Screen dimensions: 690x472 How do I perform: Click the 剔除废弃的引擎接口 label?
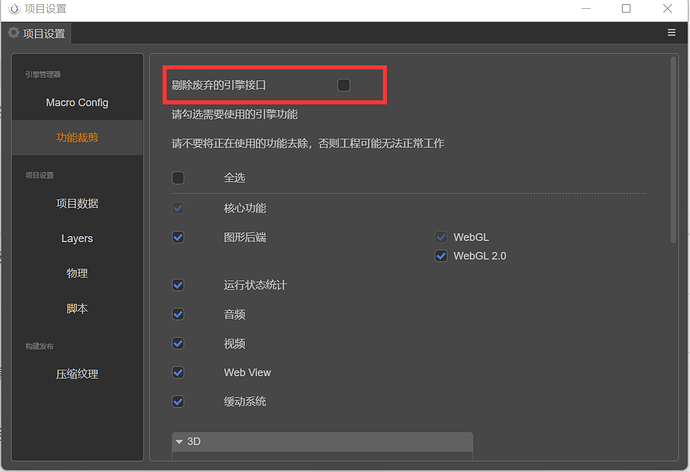pos(219,85)
